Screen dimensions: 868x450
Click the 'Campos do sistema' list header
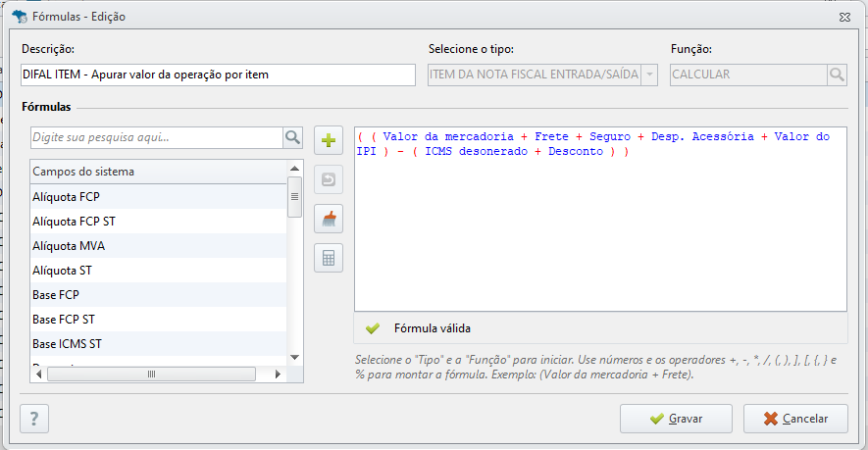pos(159,172)
